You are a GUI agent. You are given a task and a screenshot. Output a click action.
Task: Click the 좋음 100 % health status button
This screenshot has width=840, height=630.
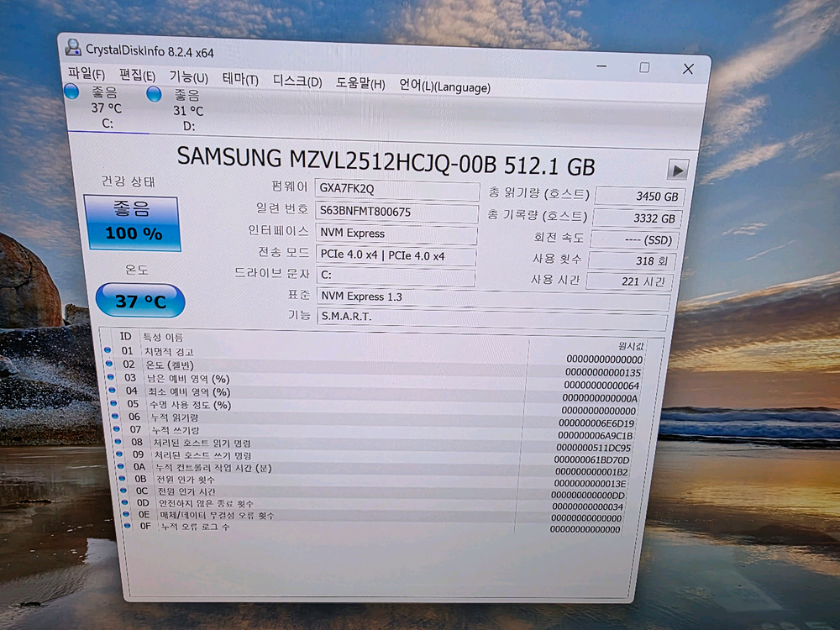[x=133, y=223]
